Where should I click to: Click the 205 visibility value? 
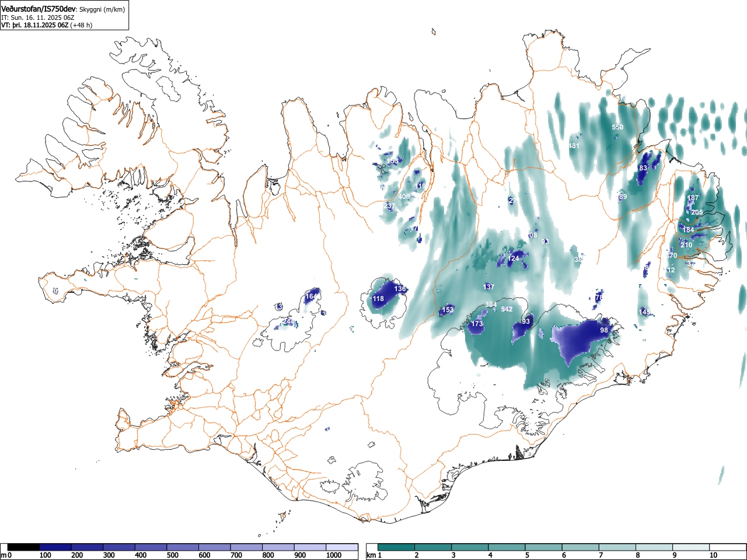697,212
